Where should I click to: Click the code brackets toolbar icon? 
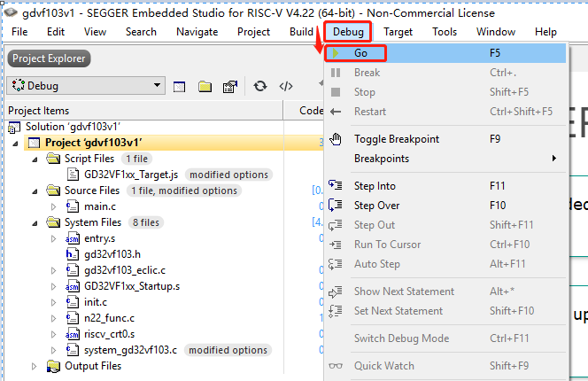point(286,86)
